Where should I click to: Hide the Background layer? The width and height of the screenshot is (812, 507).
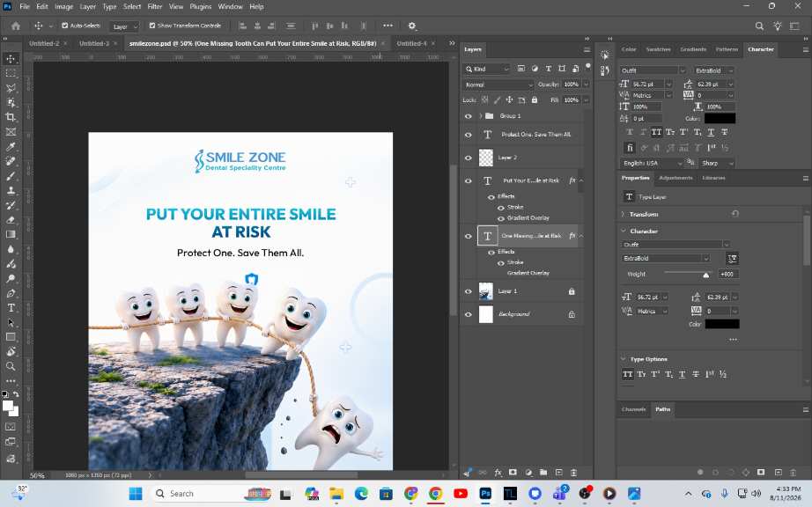pyautogui.click(x=469, y=314)
